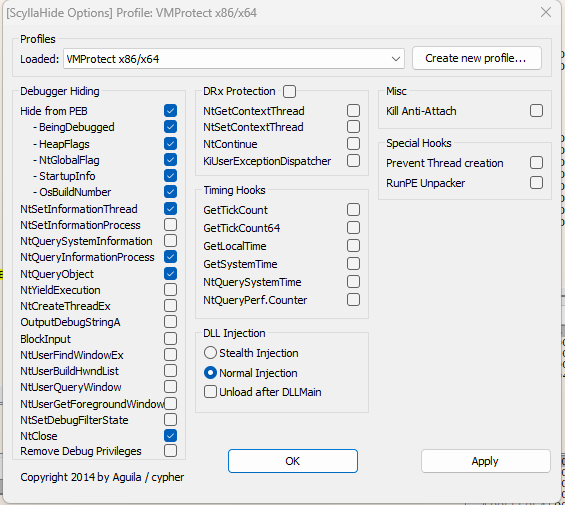Viewport: 565px width, 505px height.
Task: Enable Kill Anti-Attach checkbox
Action: pos(537,111)
